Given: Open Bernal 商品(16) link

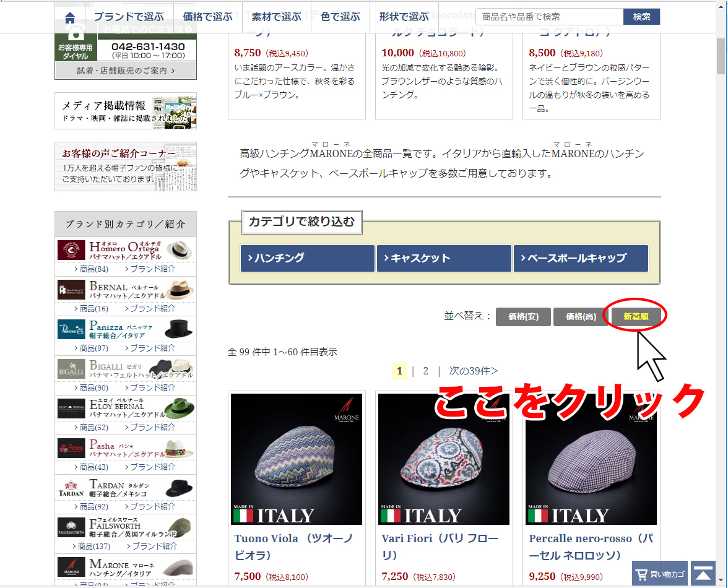Looking at the screenshot, I should [x=91, y=309].
